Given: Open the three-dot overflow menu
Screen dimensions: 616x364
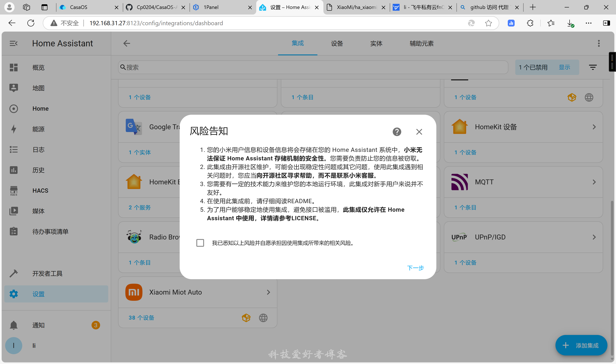Looking at the screenshot, I should pos(599,43).
